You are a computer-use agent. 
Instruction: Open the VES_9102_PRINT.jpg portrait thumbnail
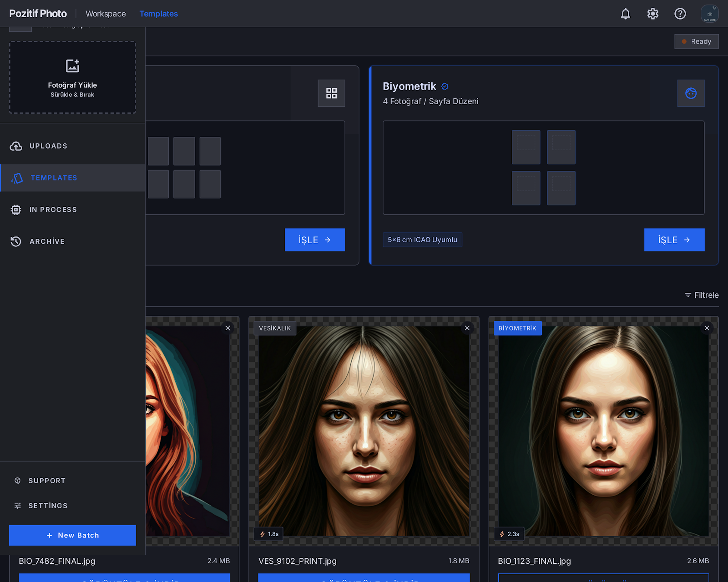point(364,431)
